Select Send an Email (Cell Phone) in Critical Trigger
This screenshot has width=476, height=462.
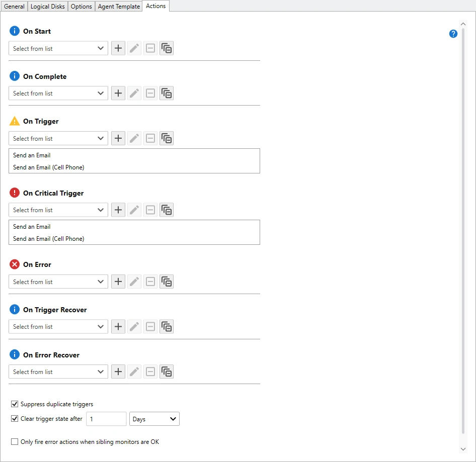point(48,239)
